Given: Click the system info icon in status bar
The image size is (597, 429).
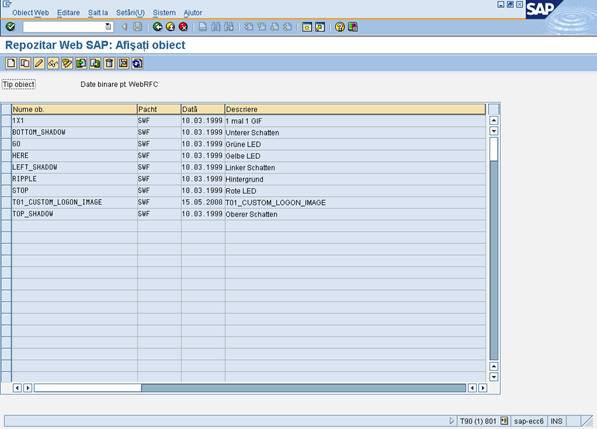Looking at the screenshot, I should coord(504,421).
